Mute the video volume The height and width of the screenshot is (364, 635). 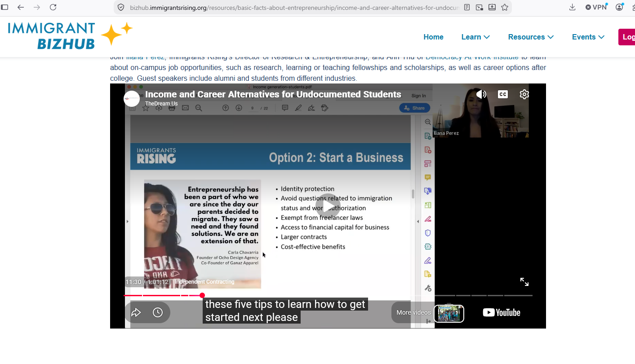coord(481,94)
